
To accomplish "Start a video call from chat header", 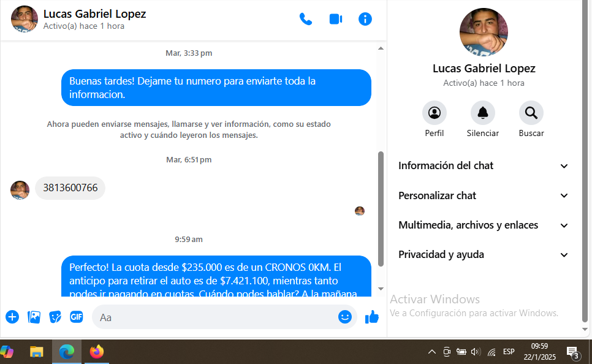I will tap(336, 19).
